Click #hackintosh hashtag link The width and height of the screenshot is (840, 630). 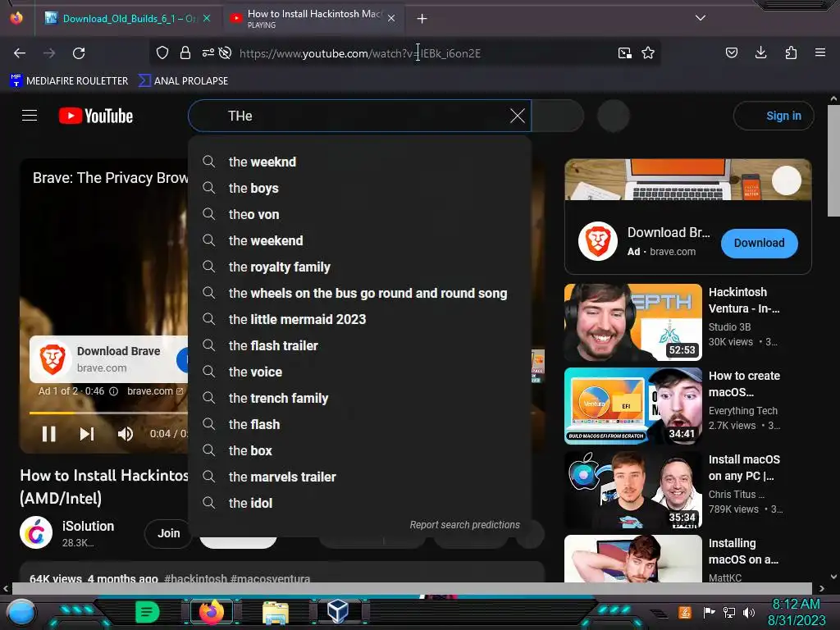pos(195,578)
